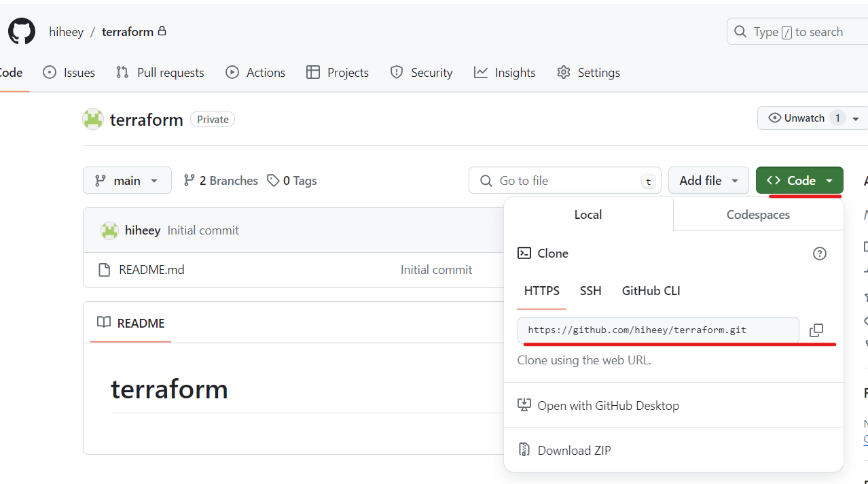Click the GitHub octocat logo
Image resolution: width=868 pixels, height=484 pixels.
[22, 32]
